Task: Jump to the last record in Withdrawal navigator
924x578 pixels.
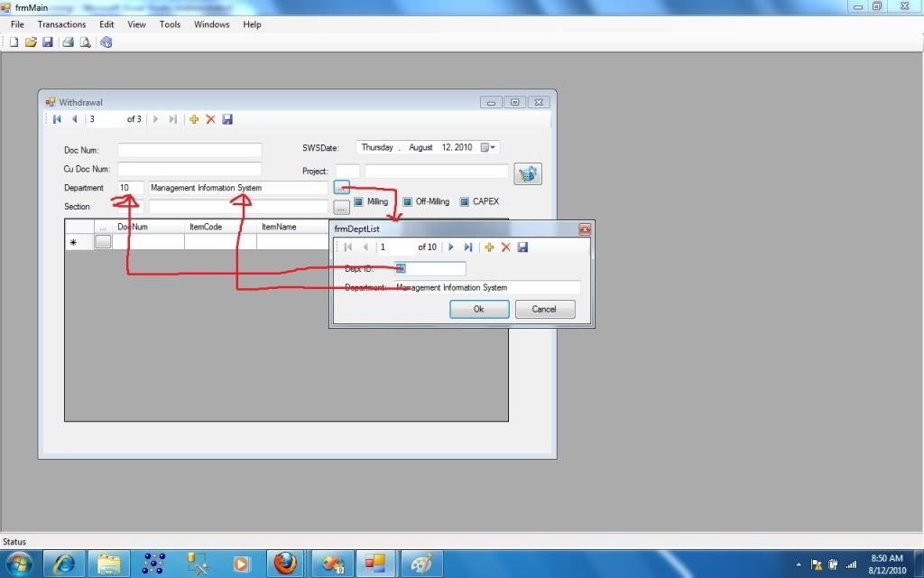Action: point(173,118)
